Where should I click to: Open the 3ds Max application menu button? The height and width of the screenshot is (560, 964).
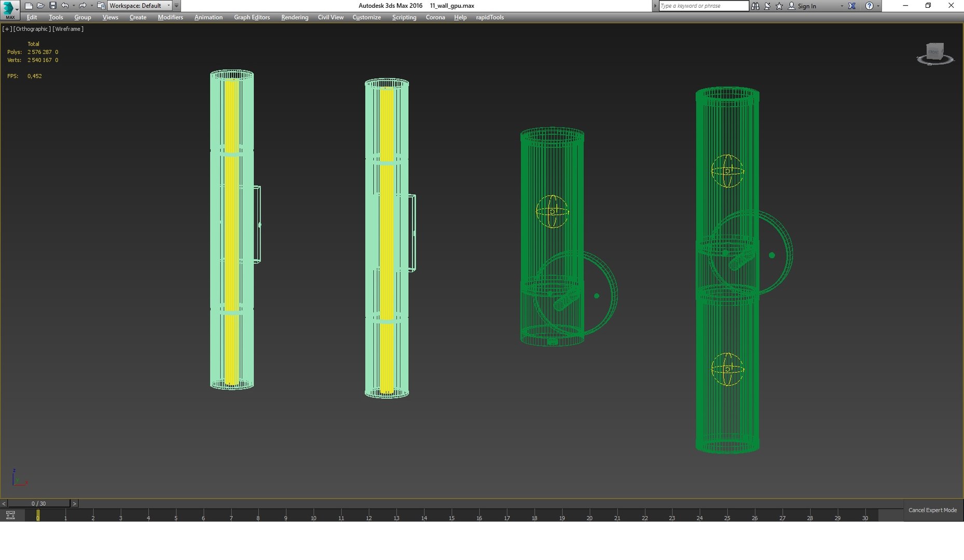pos(10,10)
